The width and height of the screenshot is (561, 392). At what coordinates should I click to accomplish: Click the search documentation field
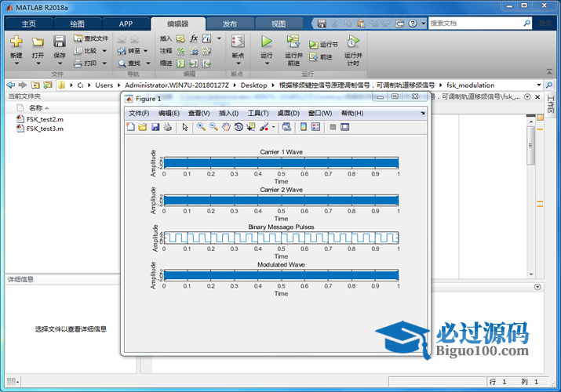(475, 24)
